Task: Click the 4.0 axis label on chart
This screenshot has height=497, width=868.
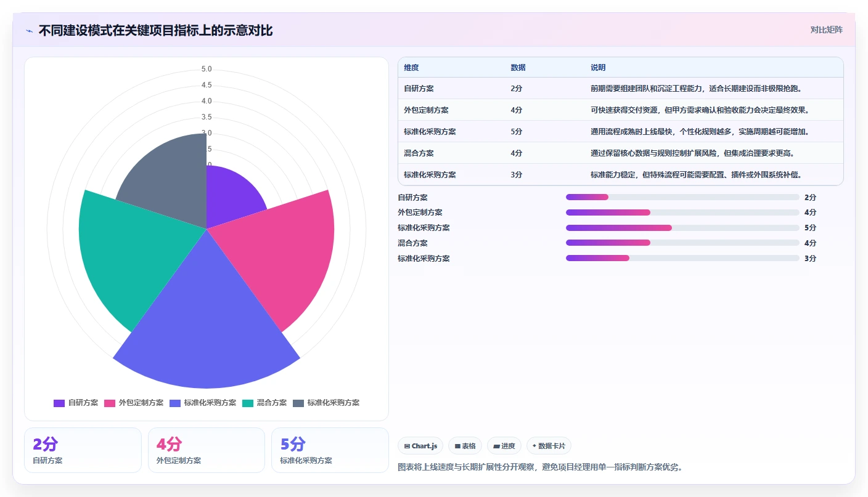Action: click(207, 101)
